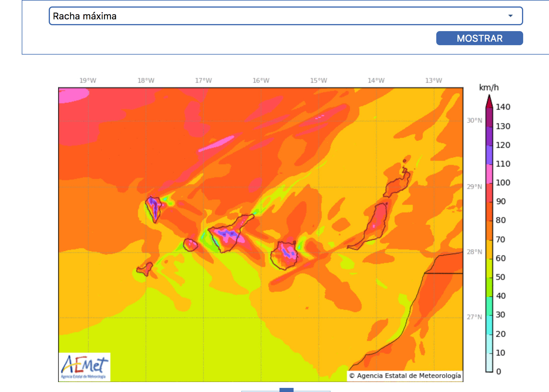549x392 pixels.
Task: Click the 13°W longitude label
Action: click(x=434, y=80)
